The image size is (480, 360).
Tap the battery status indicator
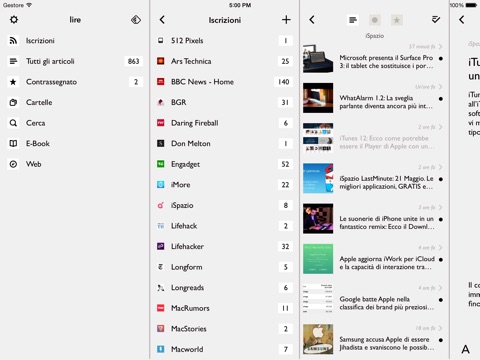pos(471,5)
